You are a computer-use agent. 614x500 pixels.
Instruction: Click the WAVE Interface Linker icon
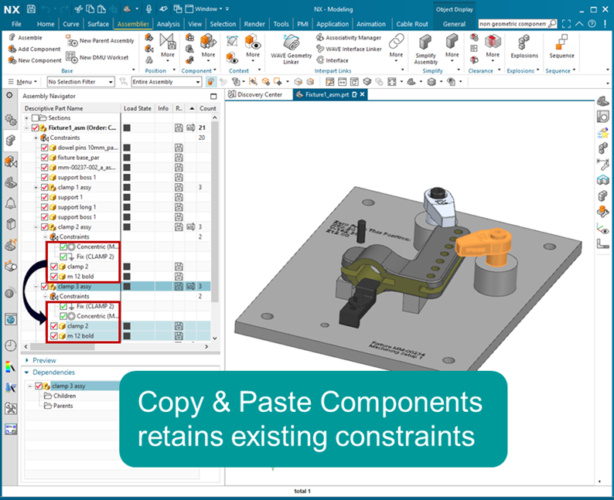tap(320, 48)
